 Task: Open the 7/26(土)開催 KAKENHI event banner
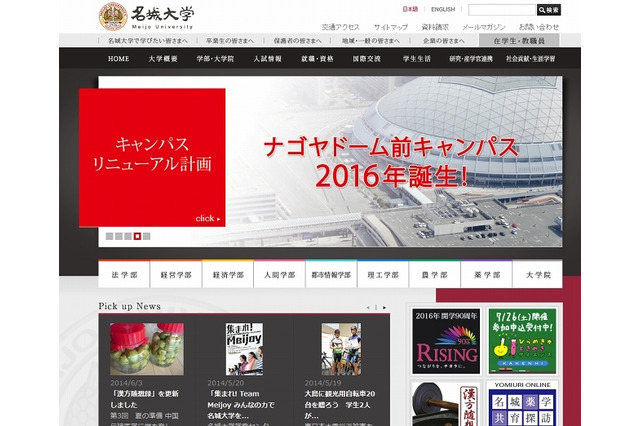click(x=522, y=341)
